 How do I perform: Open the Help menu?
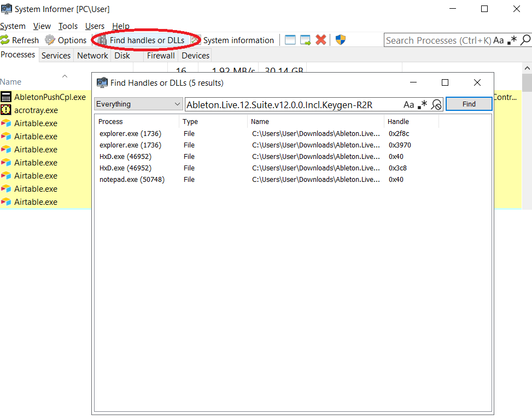[121, 26]
